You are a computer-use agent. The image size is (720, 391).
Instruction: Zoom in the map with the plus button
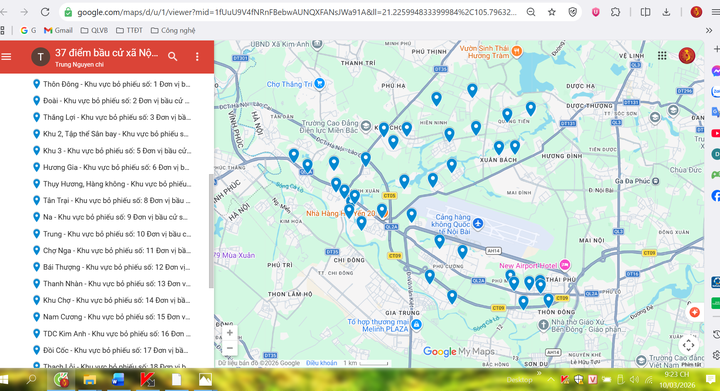click(x=230, y=332)
